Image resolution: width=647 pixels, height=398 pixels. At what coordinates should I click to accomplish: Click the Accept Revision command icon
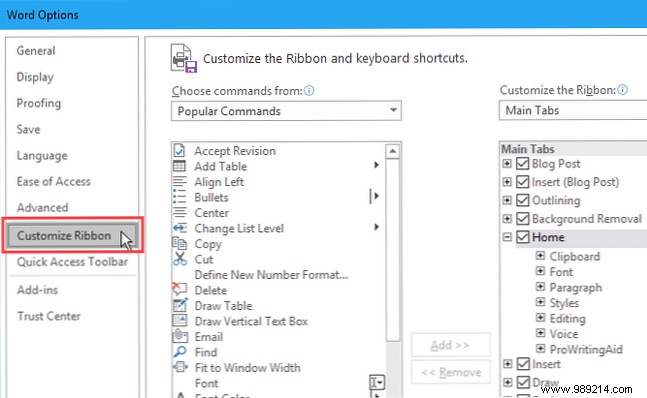pos(179,151)
